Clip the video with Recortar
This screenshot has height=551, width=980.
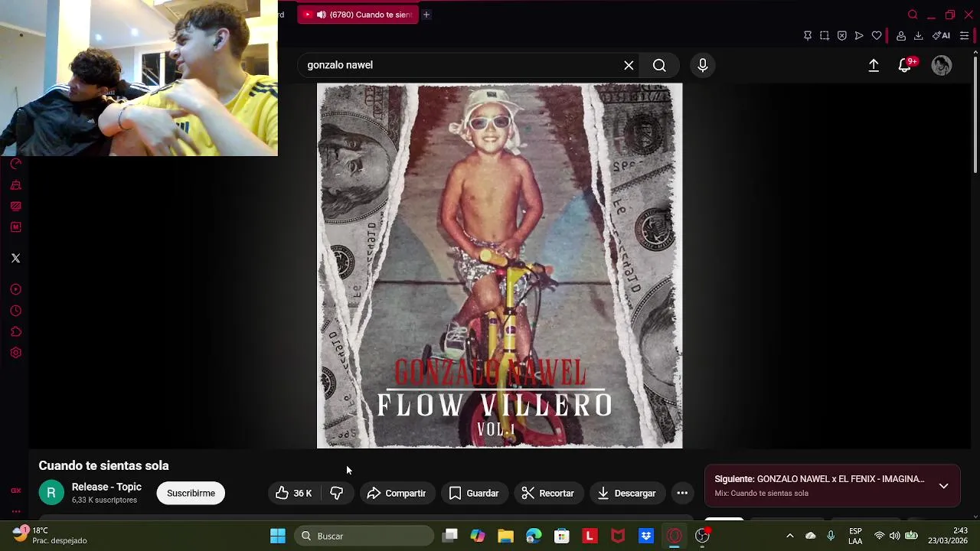pos(547,493)
